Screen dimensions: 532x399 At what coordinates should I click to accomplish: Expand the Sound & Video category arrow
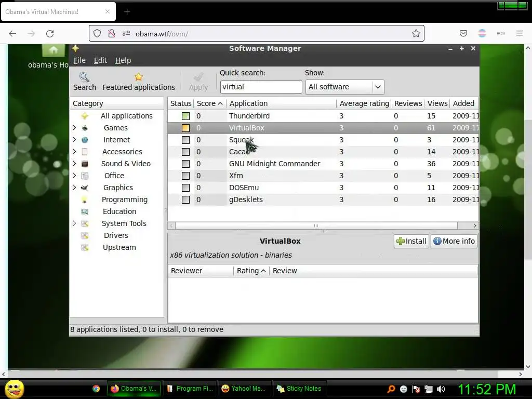tap(74, 164)
